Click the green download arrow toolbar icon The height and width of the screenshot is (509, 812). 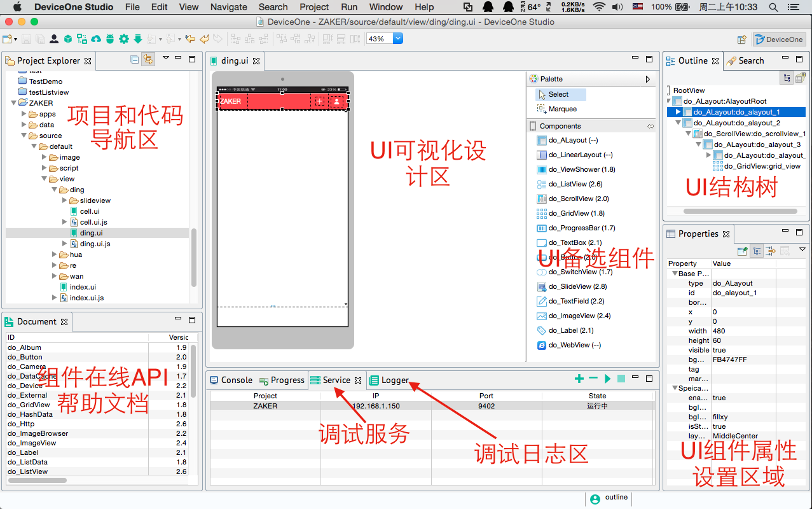coord(137,39)
